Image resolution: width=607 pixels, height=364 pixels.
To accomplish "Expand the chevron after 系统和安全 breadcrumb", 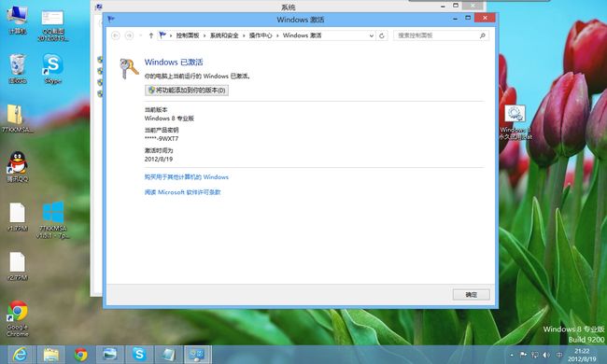I will click(244, 35).
